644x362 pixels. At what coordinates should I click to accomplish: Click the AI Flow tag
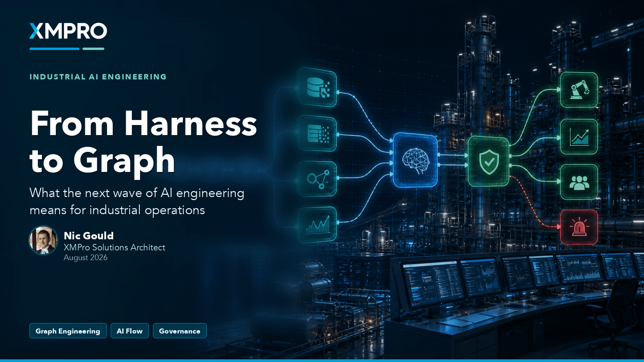tap(130, 331)
